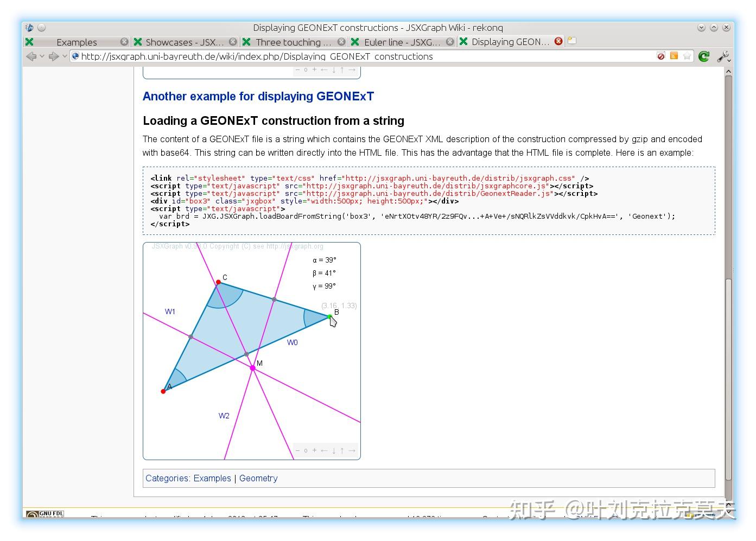Open the Examples category link
This screenshot has width=756, height=541.
click(212, 478)
